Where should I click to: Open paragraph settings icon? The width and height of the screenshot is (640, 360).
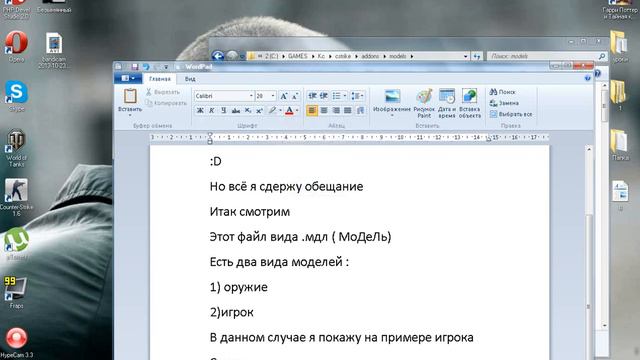click(x=360, y=110)
